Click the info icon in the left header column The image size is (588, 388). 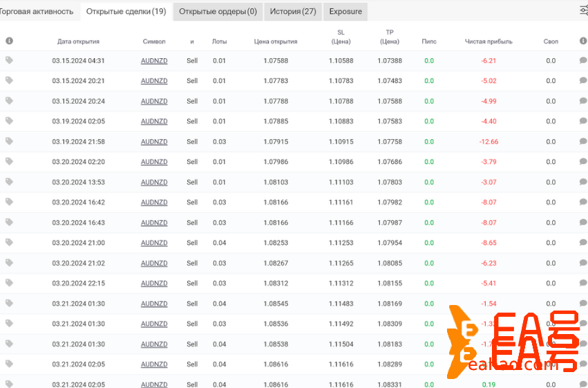[x=9, y=41]
